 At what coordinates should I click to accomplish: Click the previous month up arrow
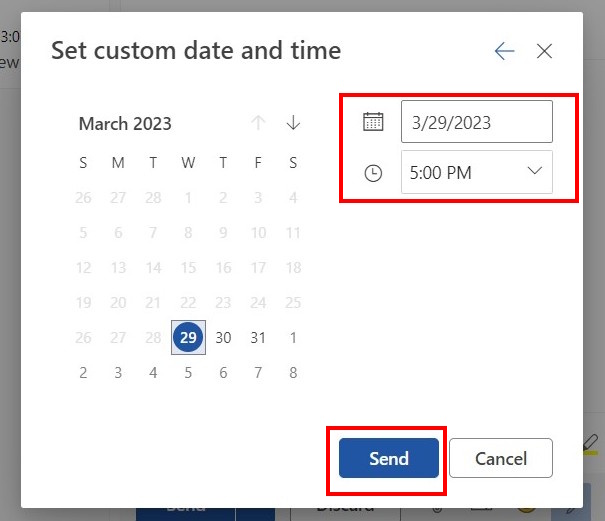[x=258, y=123]
